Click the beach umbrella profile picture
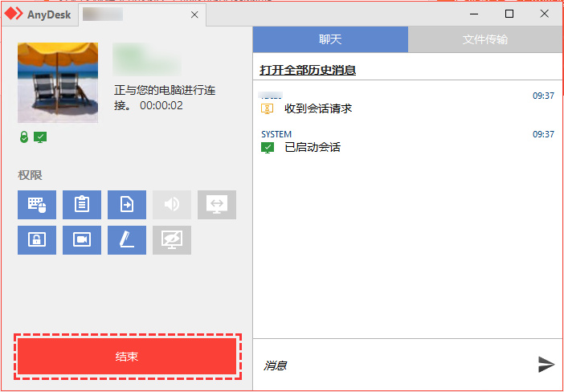 pyautogui.click(x=58, y=83)
